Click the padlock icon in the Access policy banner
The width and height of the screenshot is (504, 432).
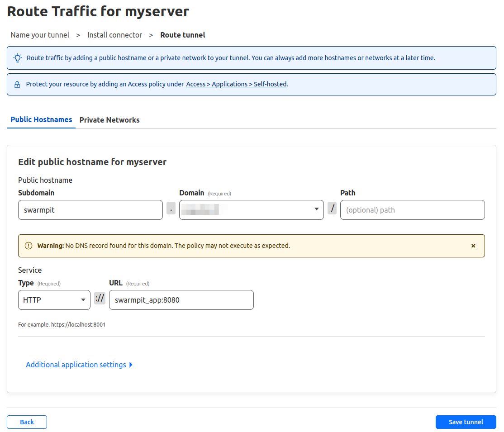point(18,84)
